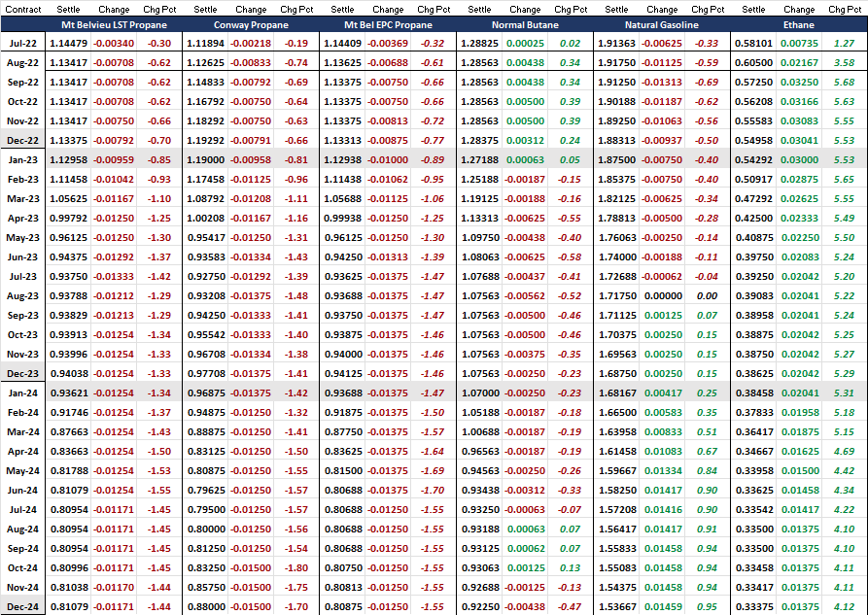This screenshot has height=615, width=868.
Task: Select the Normal Butane header
Action: click(525, 25)
